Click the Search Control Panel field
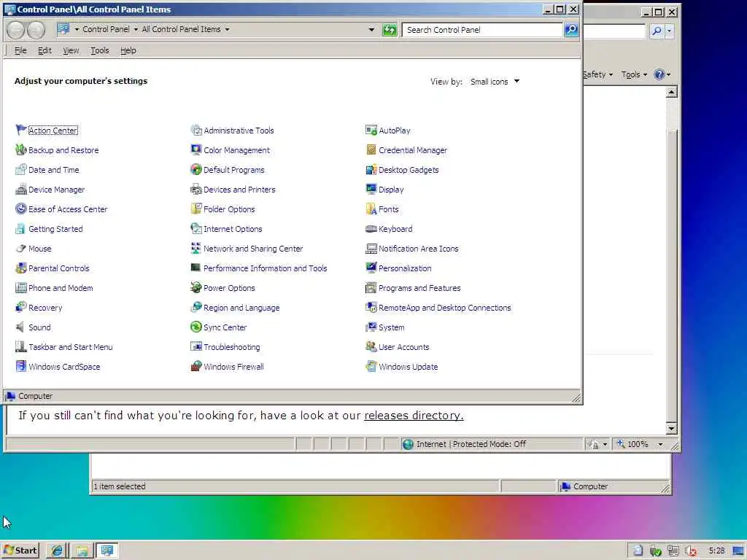The height and width of the screenshot is (560, 747). (x=482, y=29)
